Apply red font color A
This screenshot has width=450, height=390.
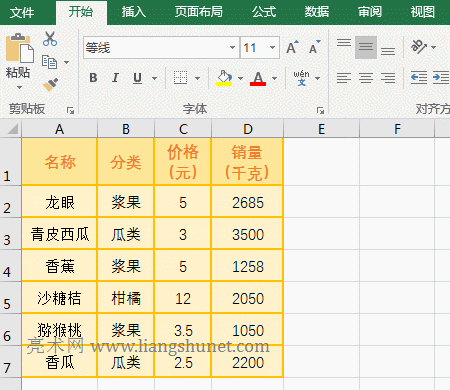258,78
